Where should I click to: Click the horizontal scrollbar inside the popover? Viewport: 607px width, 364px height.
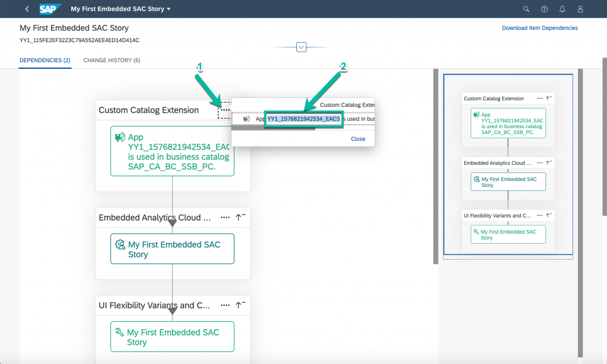[273, 129]
